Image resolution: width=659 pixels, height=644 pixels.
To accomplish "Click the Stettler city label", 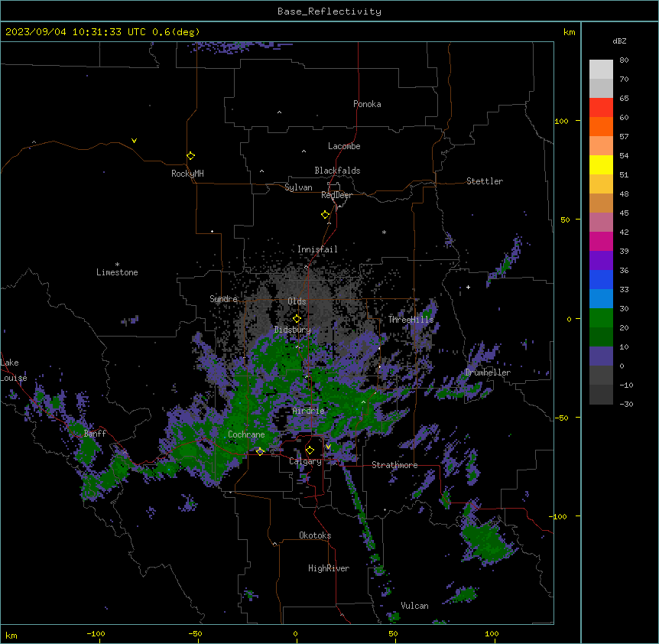I will pyautogui.click(x=485, y=181).
